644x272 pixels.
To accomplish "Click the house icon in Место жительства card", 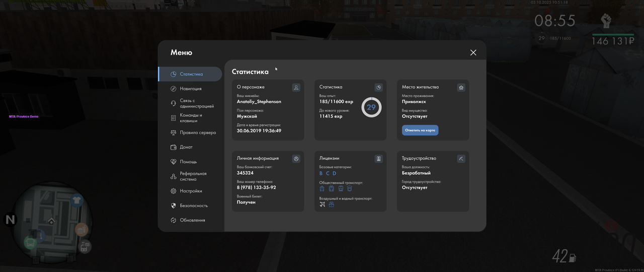I will pos(461,87).
